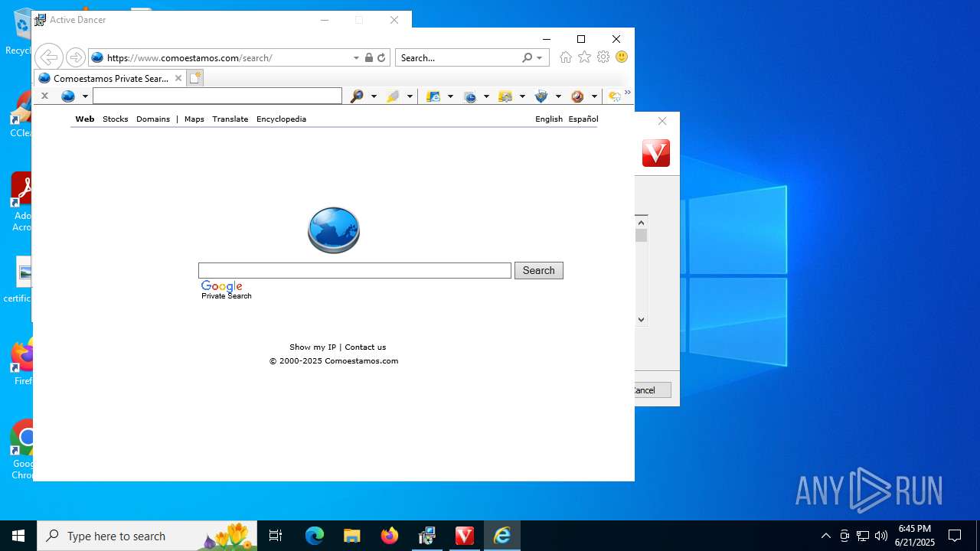Click the Show my IP link
980x551 pixels.
pyautogui.click(x=312, y=347)
